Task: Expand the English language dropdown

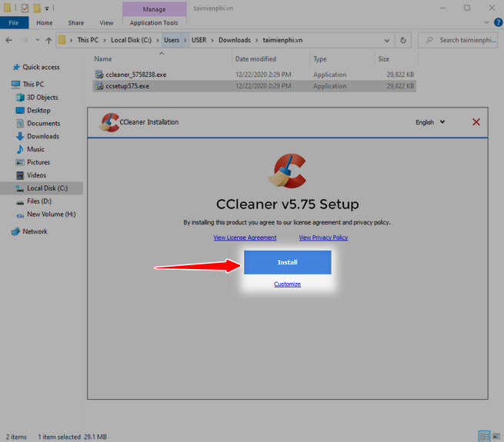Action: (430, 122)
